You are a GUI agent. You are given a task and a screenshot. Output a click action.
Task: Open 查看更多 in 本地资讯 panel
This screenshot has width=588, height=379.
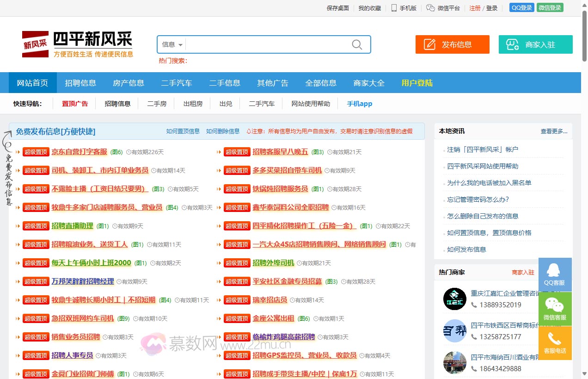[554, 131]
